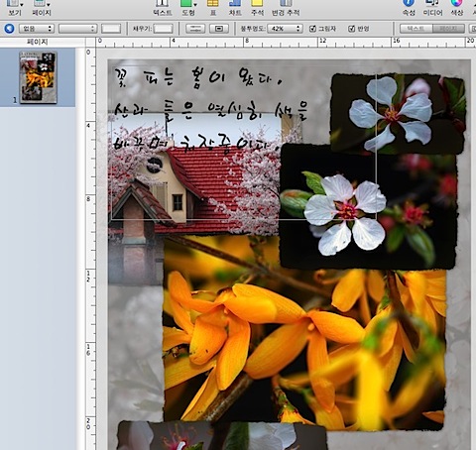Screen dimensions: 476x450
Task: Select the 페이지 segment button
Action: [x=448, y=29]
